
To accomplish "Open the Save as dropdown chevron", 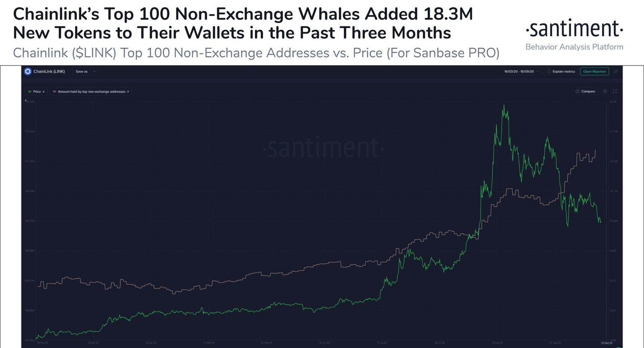I will coord(94,72).
